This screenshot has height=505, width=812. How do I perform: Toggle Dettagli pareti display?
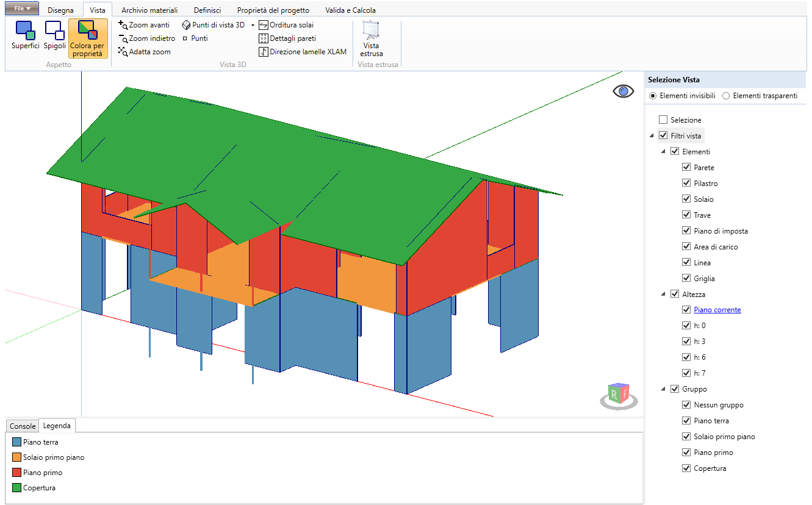[287, 38]
